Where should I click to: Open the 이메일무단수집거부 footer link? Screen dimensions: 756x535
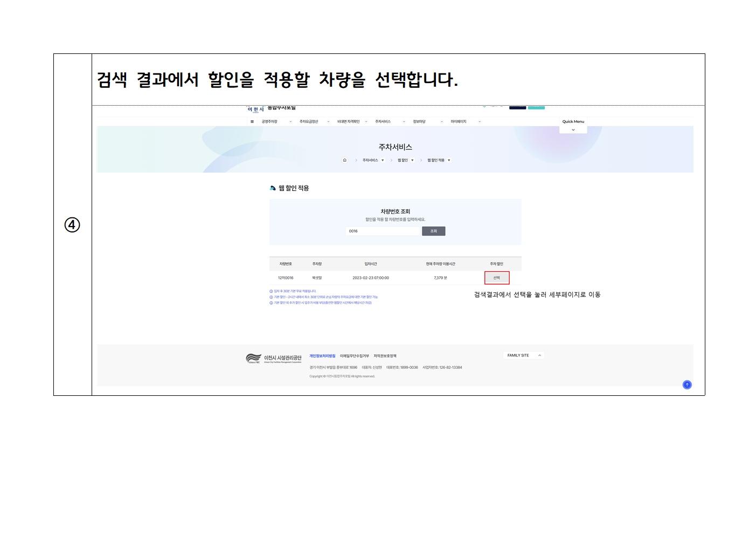pos(355,356)
